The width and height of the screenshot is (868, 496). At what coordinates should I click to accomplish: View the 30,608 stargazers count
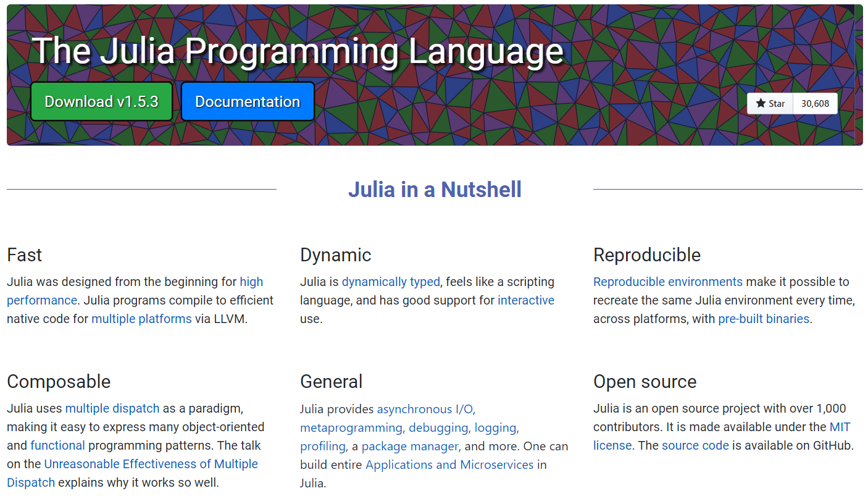click(x=815, y=104)
